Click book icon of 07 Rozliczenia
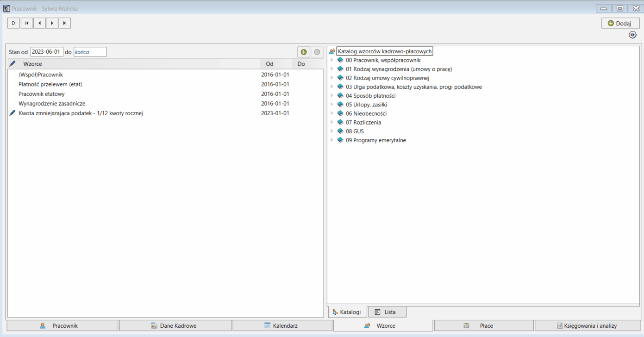 [341, 122]
